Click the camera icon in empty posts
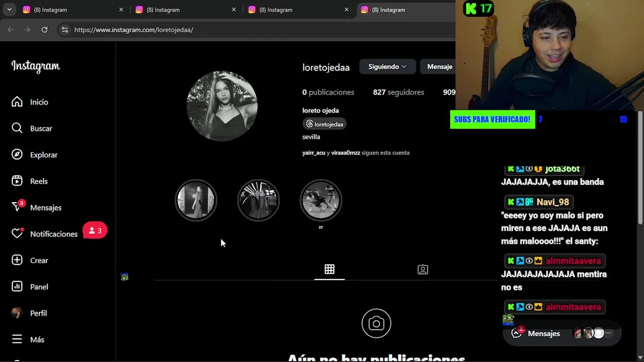This screenshot has height=362, width=644. click(376, 323)
